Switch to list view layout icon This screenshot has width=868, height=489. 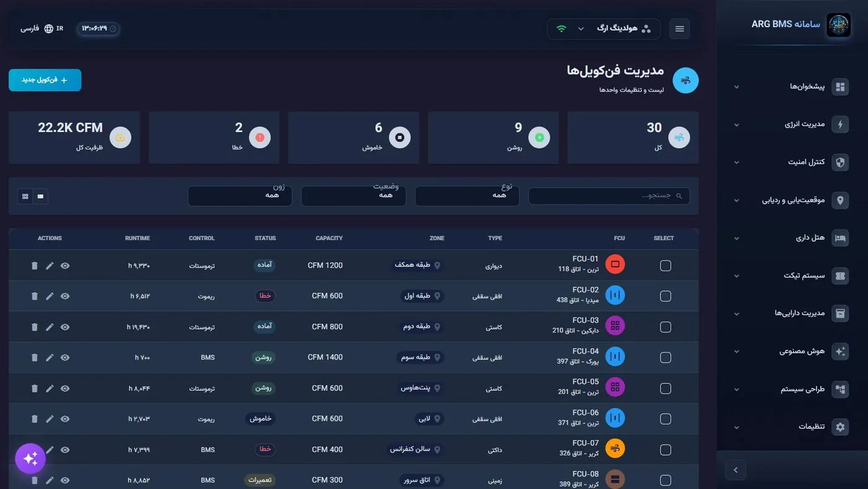(40, 196)
